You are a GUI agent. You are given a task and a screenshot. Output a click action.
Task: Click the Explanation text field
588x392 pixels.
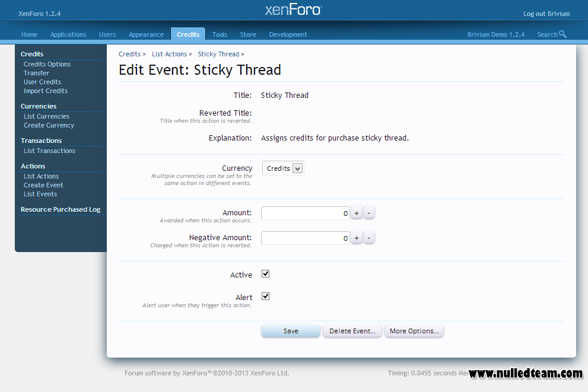coord(335,138)
